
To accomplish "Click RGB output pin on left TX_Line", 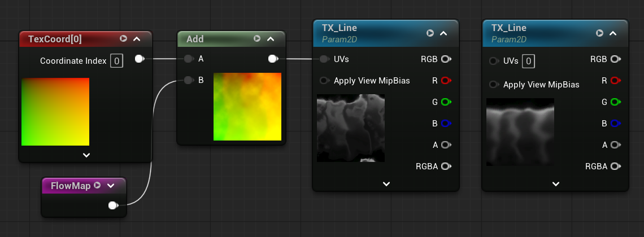I will pyautogui.click(x=446, y=59).
